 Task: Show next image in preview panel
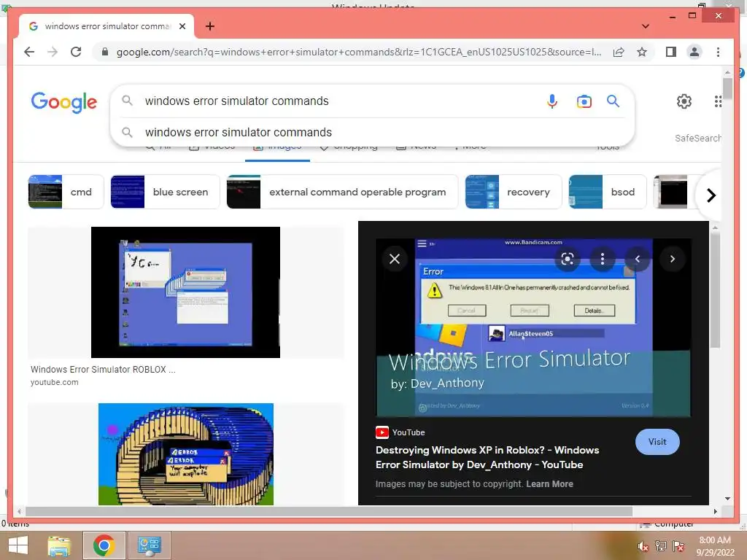pos(672,259)
